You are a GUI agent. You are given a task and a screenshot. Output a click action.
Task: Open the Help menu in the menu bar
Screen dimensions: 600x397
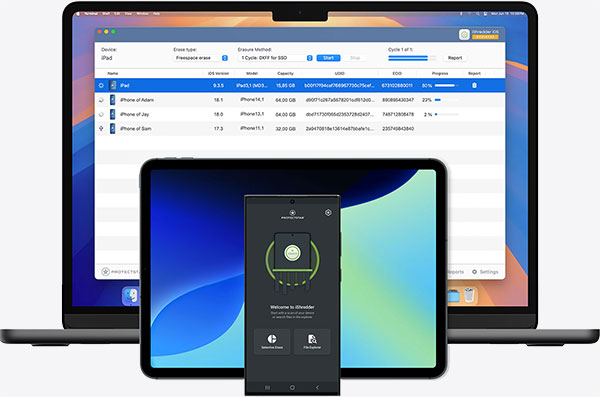coord(156,14)
